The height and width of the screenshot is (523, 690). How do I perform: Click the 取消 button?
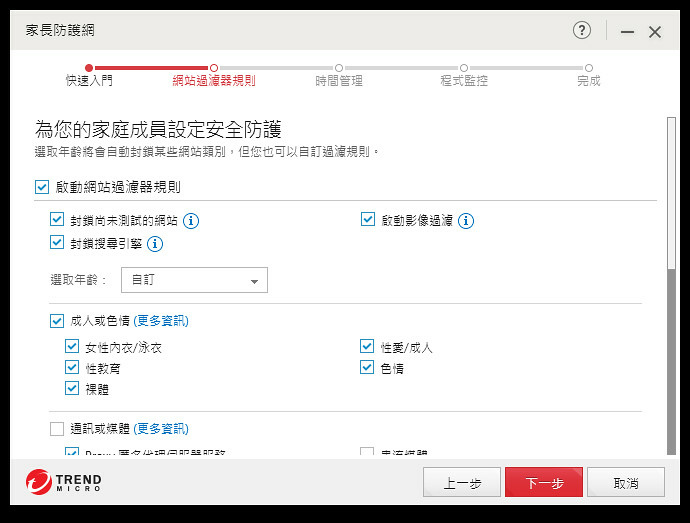coord(626,482)
